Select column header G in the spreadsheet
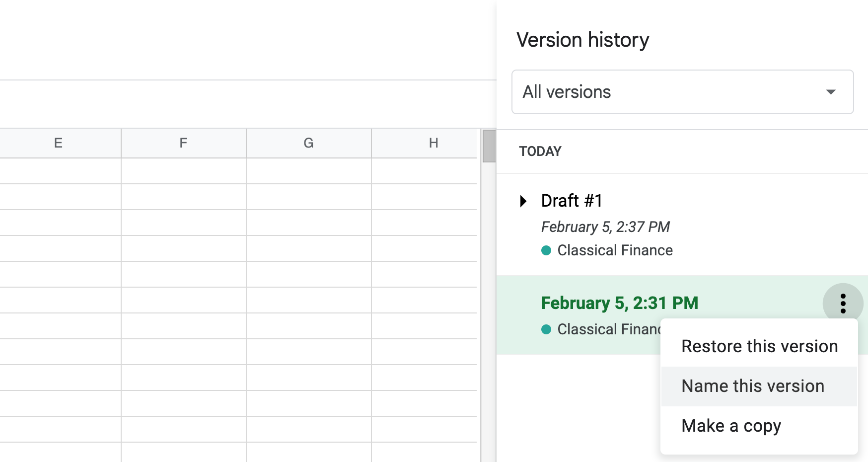868x462 pixels. pyautogui.click(x=308, y=143)
